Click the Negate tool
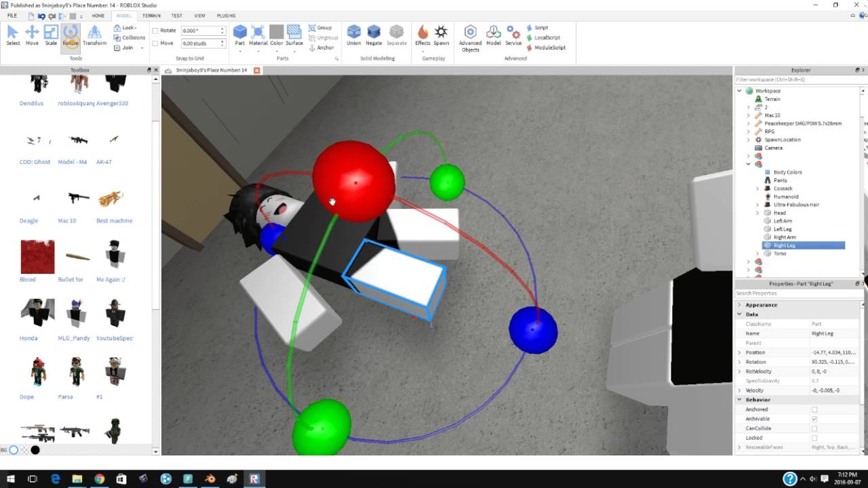The image size is (868, 488). click(x=374, y=35)
